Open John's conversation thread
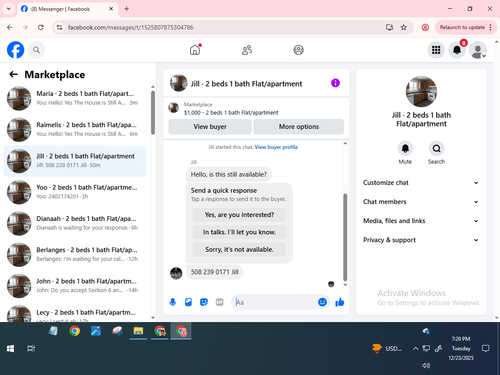500x375 pixels. 75,286
